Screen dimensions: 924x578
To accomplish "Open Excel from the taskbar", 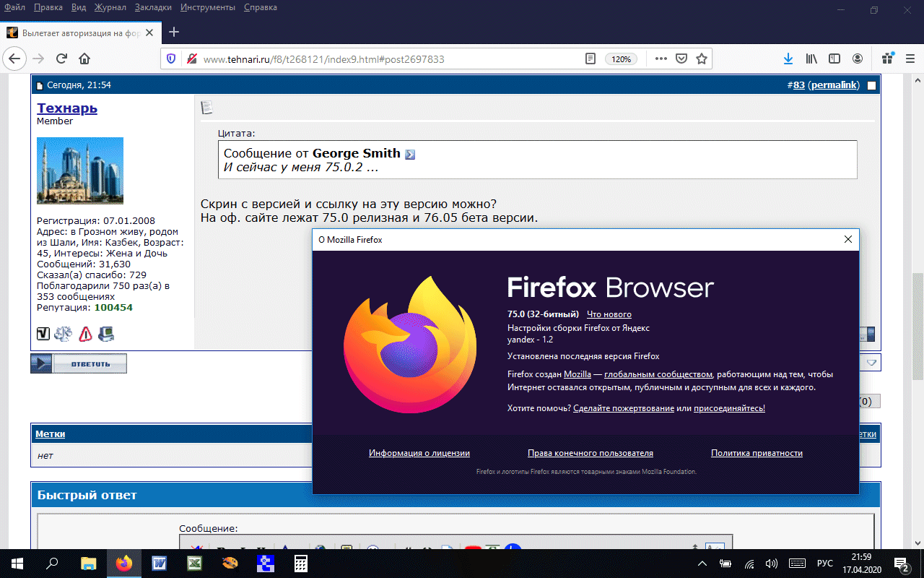I will click(194, 564).
